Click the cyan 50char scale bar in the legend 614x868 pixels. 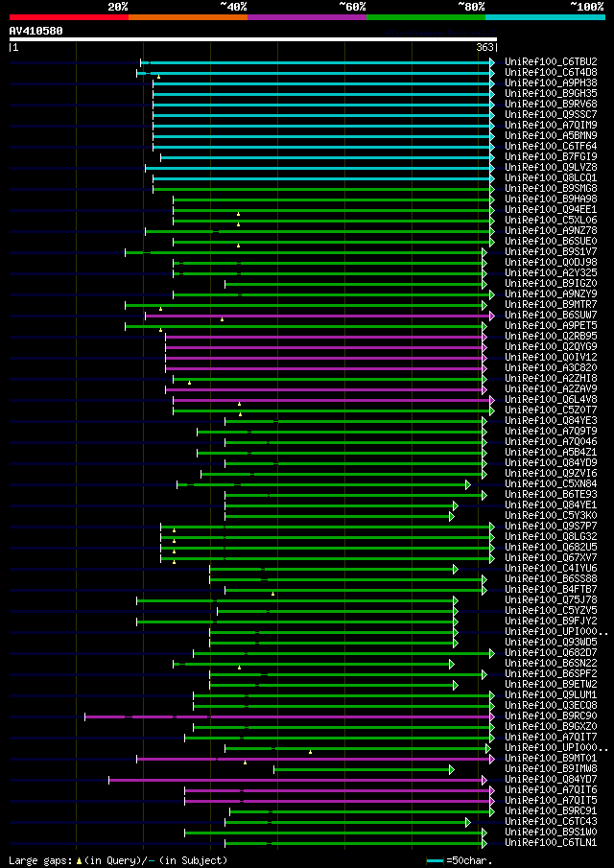pyautogui.click(x=436, y=860)
